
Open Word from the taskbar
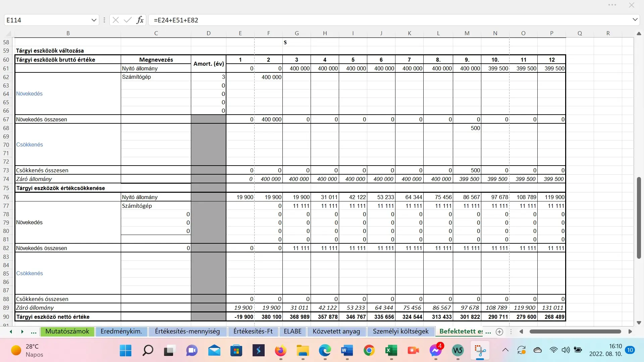click(347, 351)
